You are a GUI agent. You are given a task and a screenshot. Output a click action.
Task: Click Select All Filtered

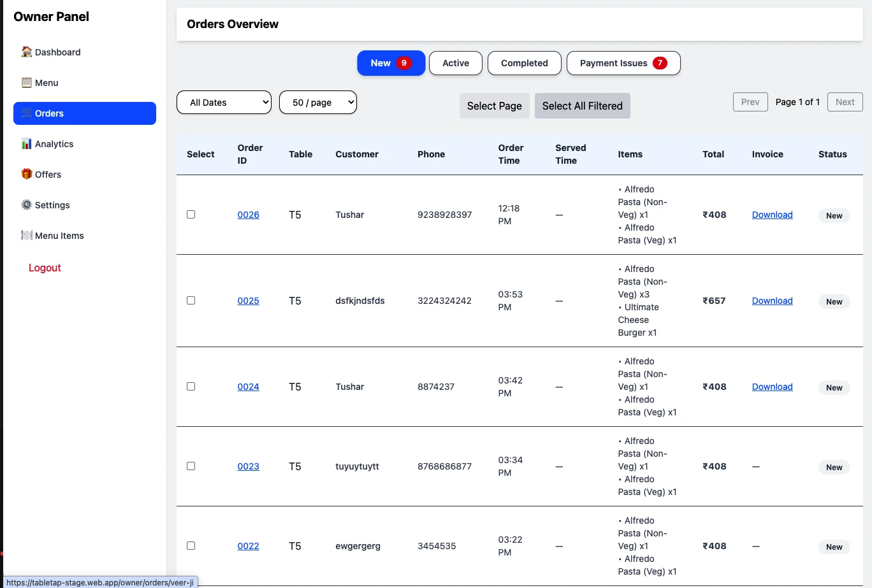pos(582,106)
